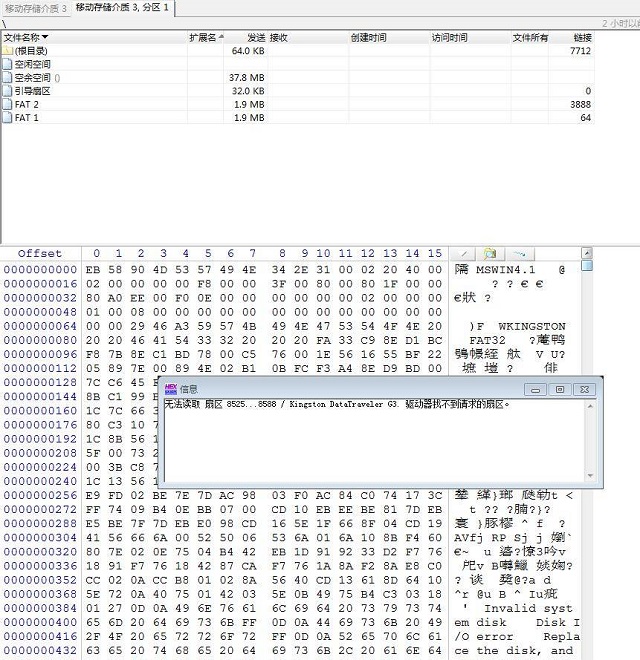Image resolution: width=640 pixels, height=660 pixels.
Task: Click the HEX icon in 信息 dialog title
Action: tap(171, 389)
